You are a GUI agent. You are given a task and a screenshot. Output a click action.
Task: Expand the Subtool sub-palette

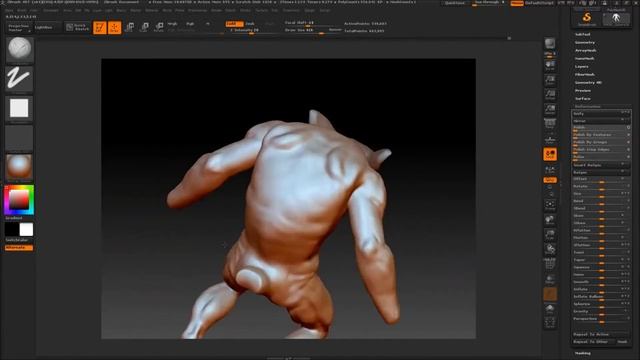tap(583, 34)
